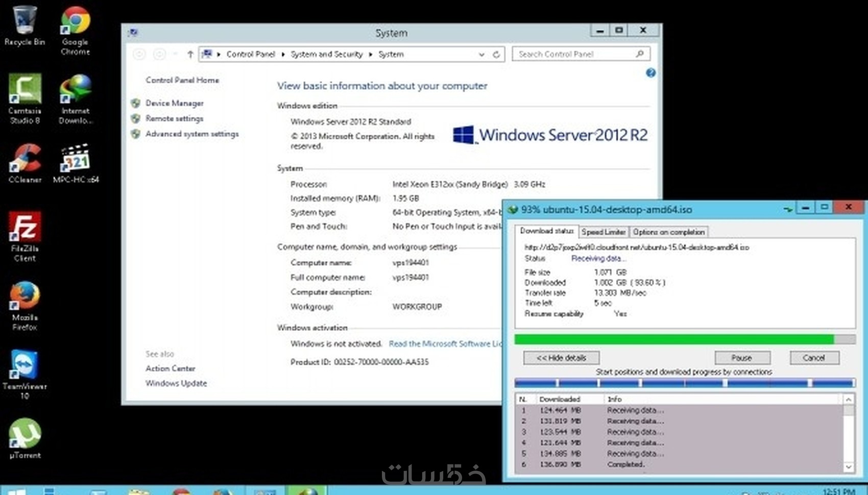Click the Info column header
Screen dimensions: 868x495
click(x=722, y=399)
